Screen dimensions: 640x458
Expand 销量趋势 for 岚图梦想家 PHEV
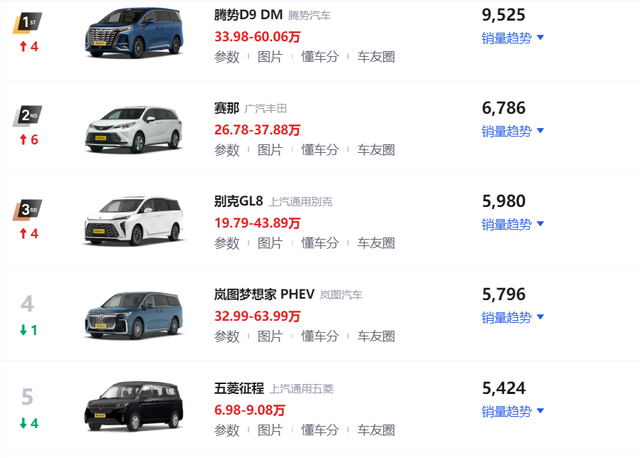(x=513, y=317)
